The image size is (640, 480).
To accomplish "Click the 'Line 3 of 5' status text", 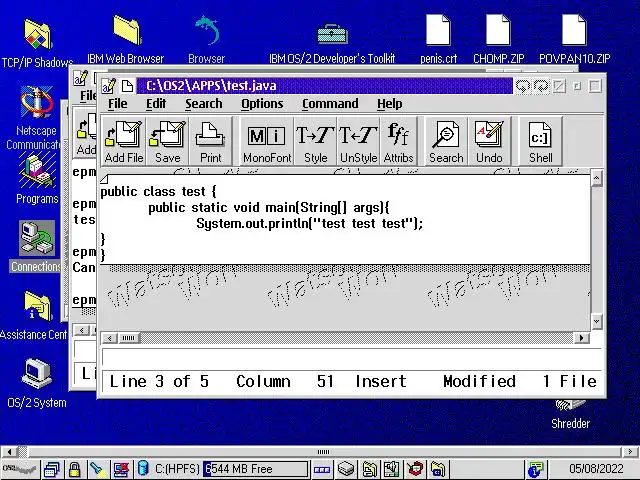I will click(x=159, y=381).
